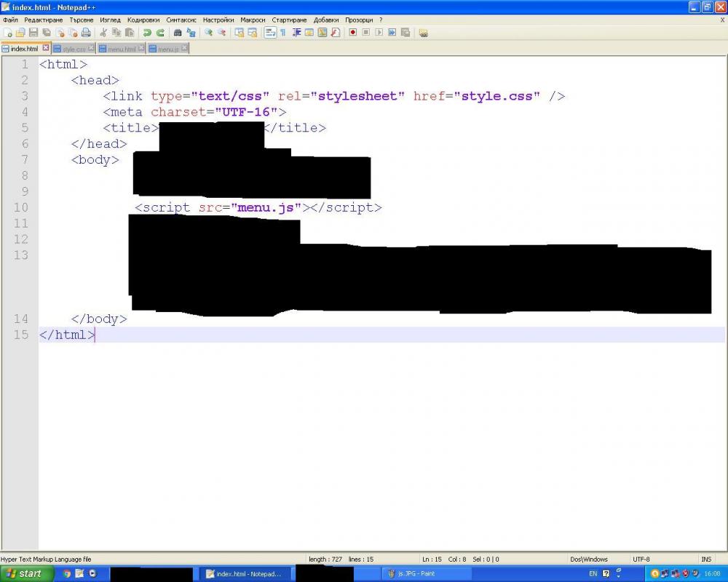Close the index.html tab

click(x=45, y=48)
